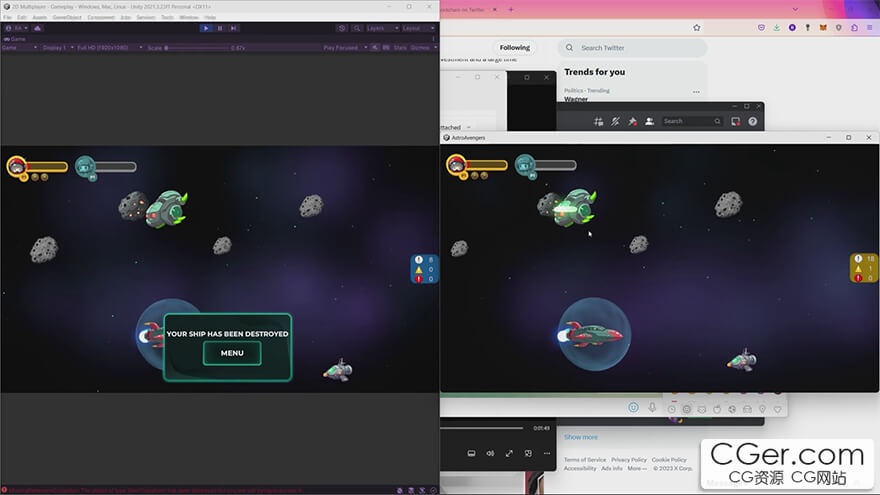880x495 pixels.
Task: Close the Twitter browser tab
Action: pos(494,10)
